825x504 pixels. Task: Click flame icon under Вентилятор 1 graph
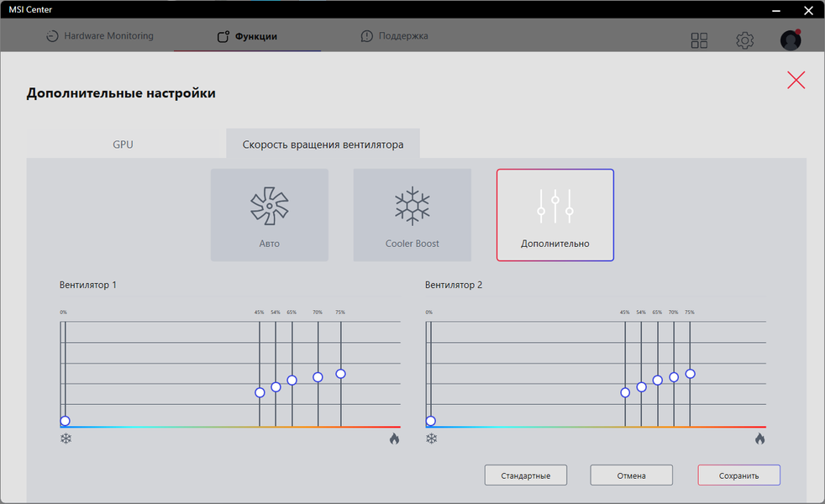click(395, 438)
